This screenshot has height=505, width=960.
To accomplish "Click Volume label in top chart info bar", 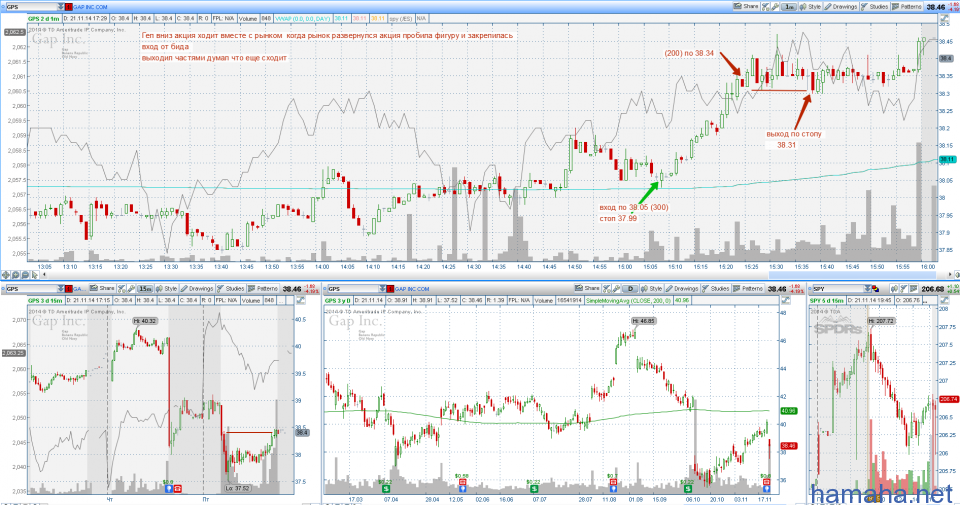I will tap(248, 18).
